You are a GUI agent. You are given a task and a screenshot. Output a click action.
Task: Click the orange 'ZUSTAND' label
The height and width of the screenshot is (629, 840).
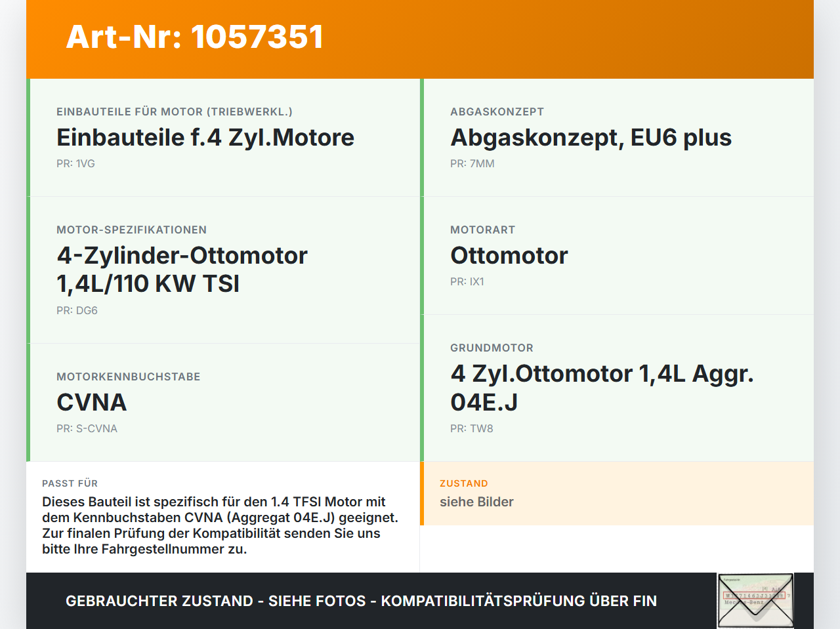[464, 483]
